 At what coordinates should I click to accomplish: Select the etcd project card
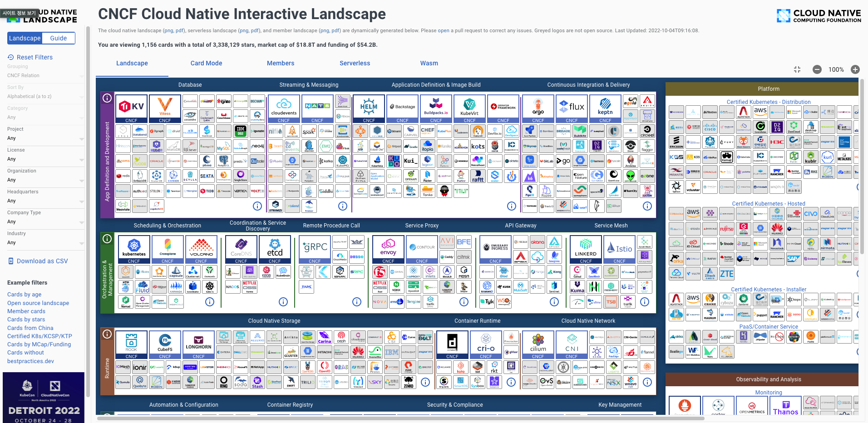[x=275, y=249]
